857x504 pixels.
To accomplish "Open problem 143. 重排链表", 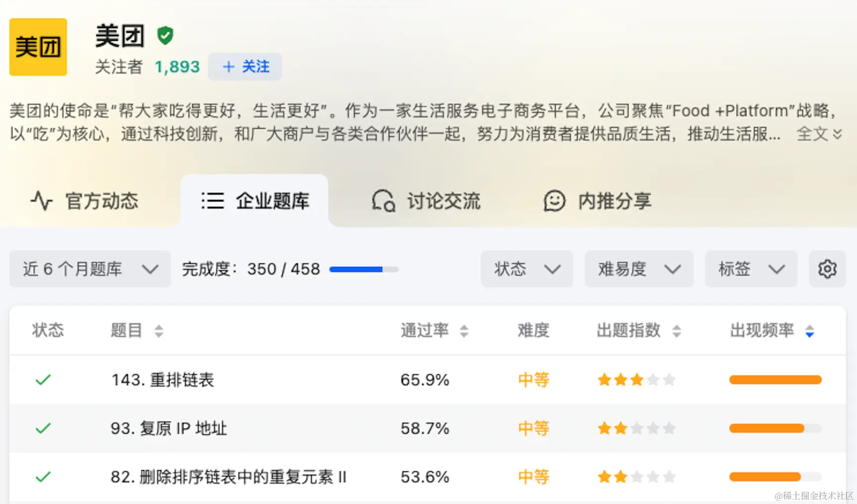I will [162, 380].
